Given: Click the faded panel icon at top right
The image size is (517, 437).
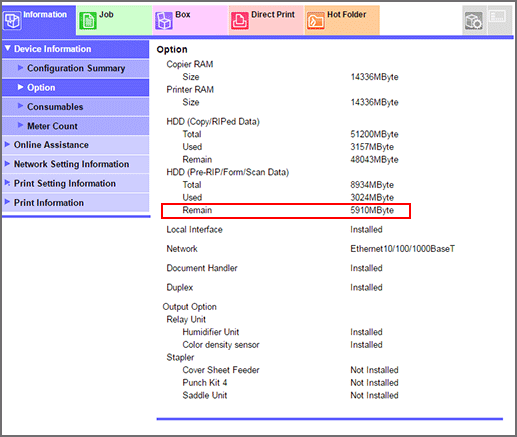Looking at the screenshot, I should click(x=497, y=16).
